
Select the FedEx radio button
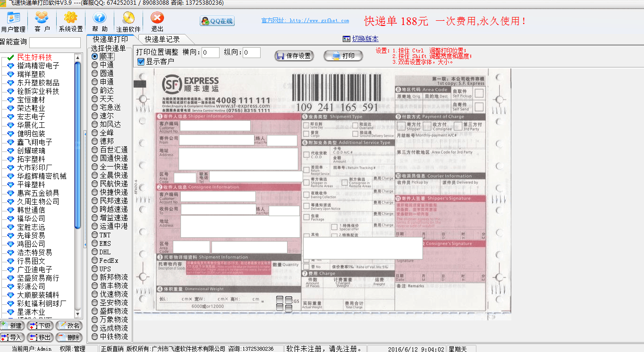[x=94, y=260]
